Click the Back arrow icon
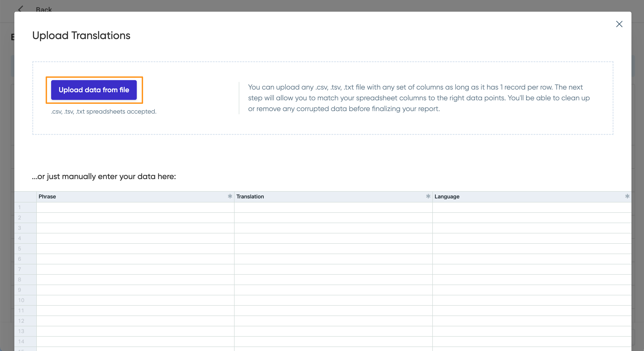 [21, 9]
